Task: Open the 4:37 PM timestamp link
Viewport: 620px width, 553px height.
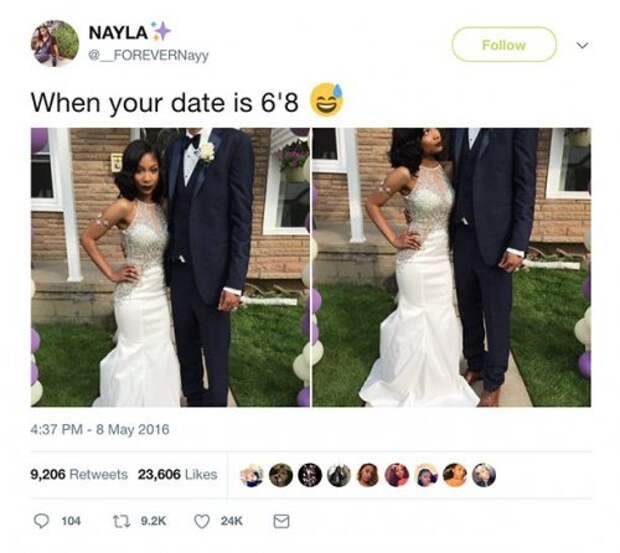Action: (x=100, y=429)
